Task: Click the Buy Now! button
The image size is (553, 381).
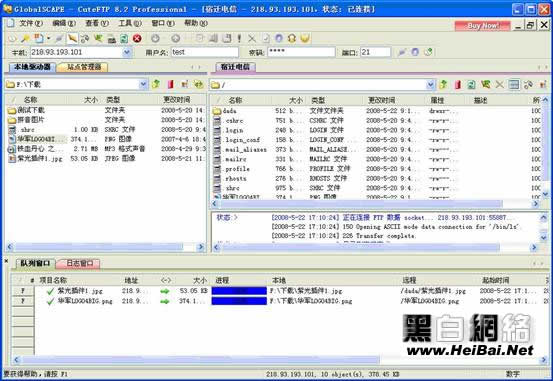Action: tap(482, 26)
